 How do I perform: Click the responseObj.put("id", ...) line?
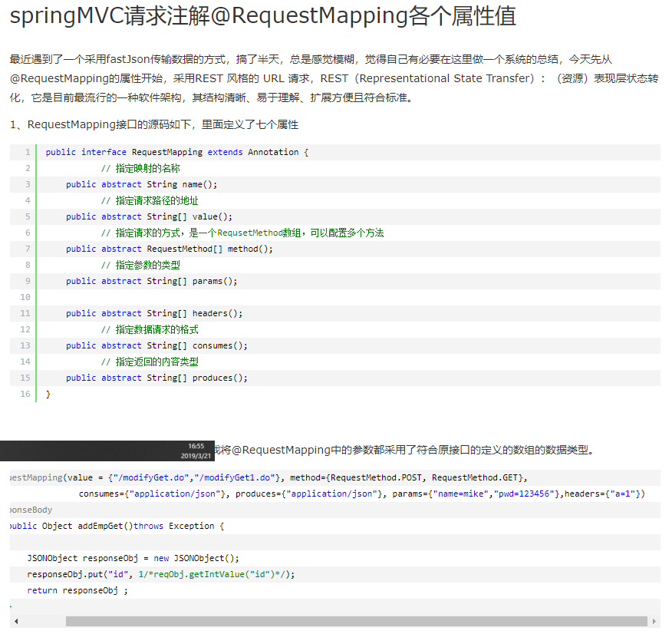tap(161, 574)
